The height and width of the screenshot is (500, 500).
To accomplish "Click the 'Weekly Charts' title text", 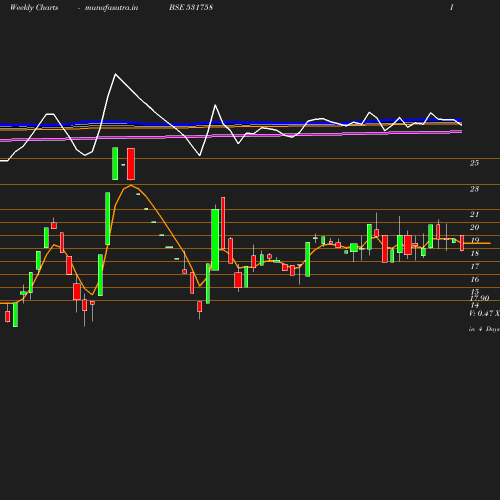I will pyautogui.click(x=34, y=7).
